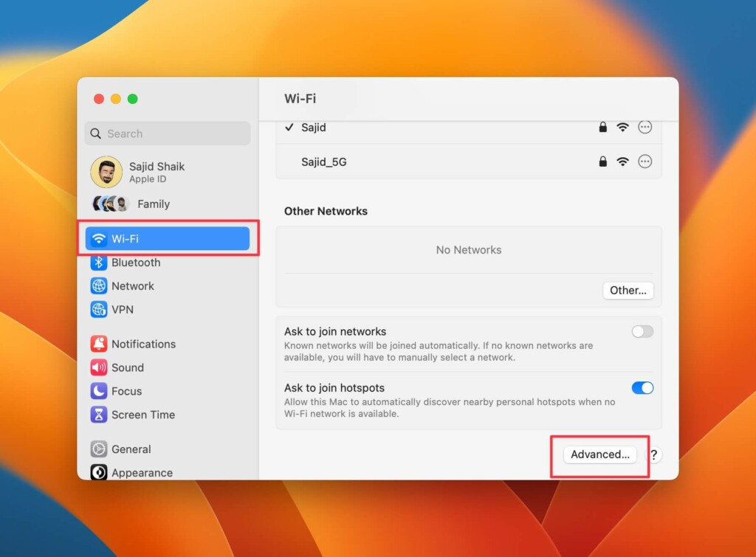Click lock icon on Sajid network
The height and width of the screenshot is (557, 756).
tap(602, 127)
